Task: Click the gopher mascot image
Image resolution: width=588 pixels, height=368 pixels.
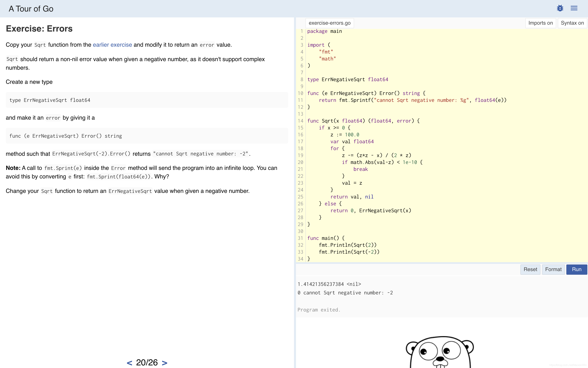Action: [440, 352]
